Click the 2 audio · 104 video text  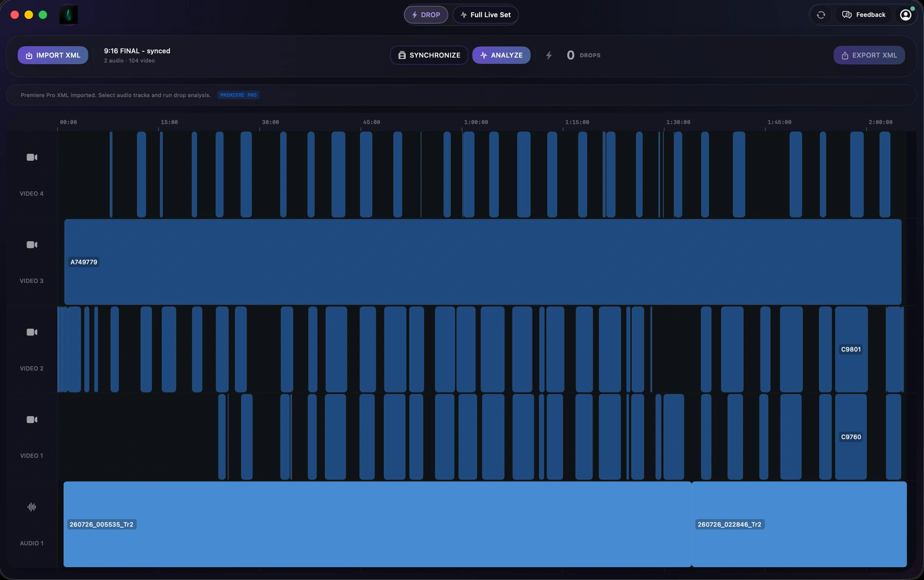[x=129, y=61]
